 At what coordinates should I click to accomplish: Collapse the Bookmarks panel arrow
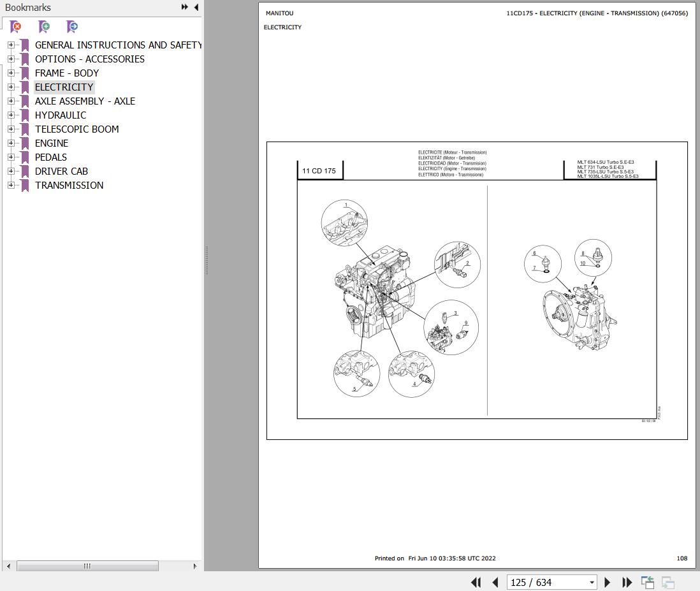[196, 7]
